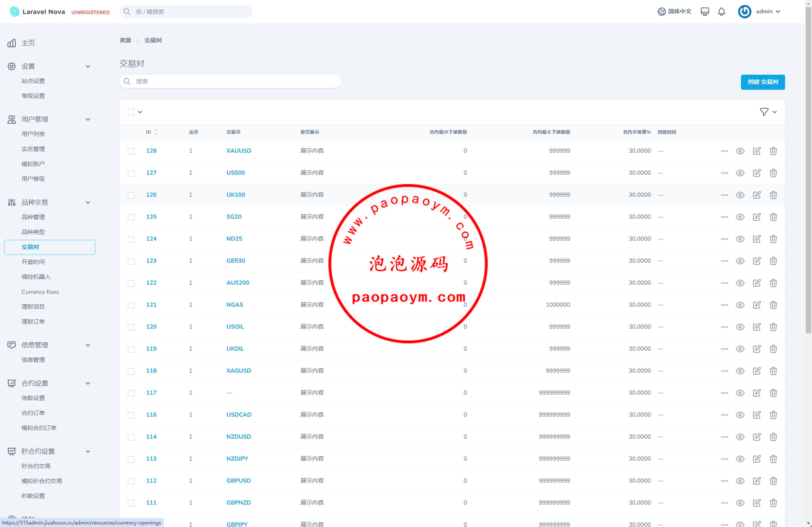Delete the GBPNZD trading pair
The width and height of the screenshot is (812, 527).
[x=773, y=503]
